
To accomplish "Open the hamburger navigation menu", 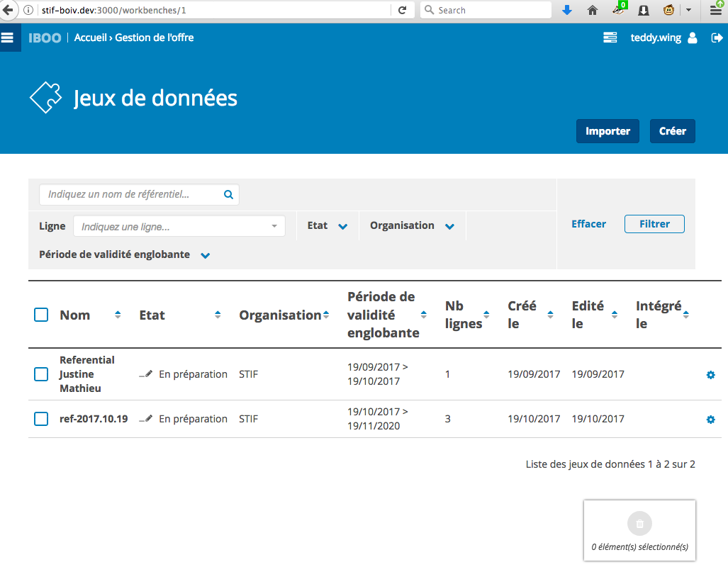I will pyautogui.click(x=7, y=38).
